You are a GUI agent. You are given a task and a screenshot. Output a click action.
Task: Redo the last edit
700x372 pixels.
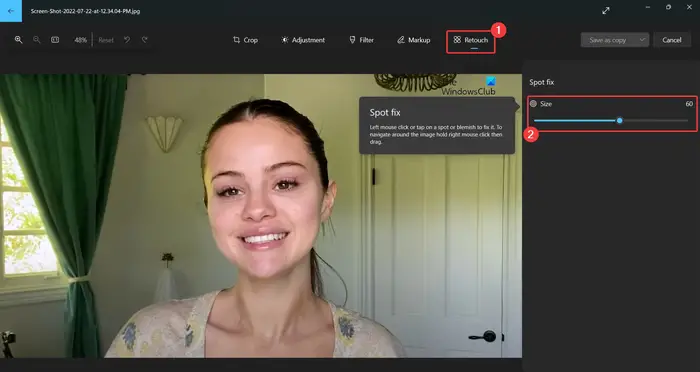(x=145, y=40)
